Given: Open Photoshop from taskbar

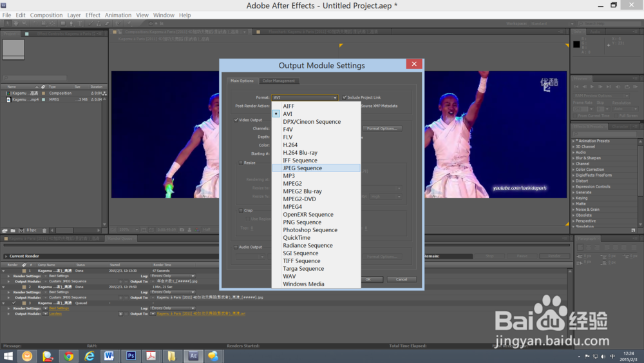Looking at the screenshot, I should 131,356.
